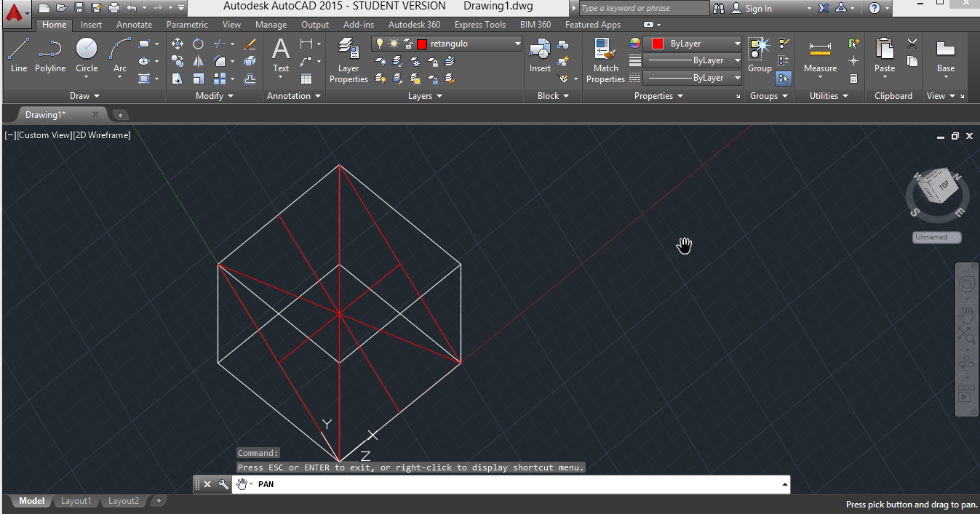Click the color wheel icon in Properties
The width and height of the screenshot is (980, 514).
click(634, 44)
